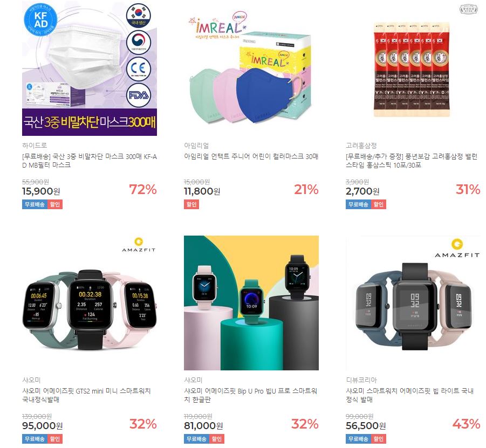Click the 무료배송 badge under 15,900원
This screenshot has width=486, height=448.
click(35, 204)
